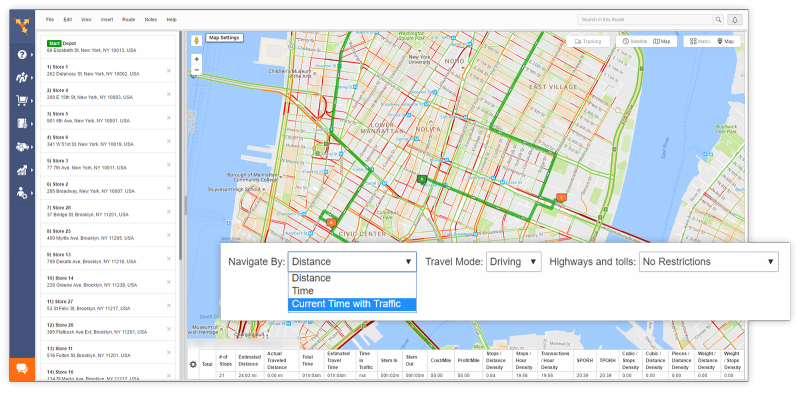Open the Fleet trucks sidebar icon
The image size is (800, 394).
(x=22, y=147)
